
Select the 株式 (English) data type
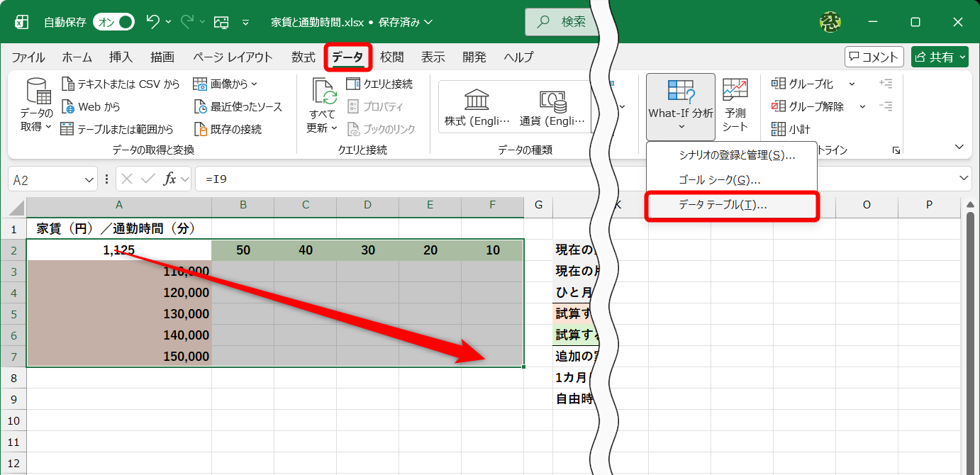click(x=477, y=107)
